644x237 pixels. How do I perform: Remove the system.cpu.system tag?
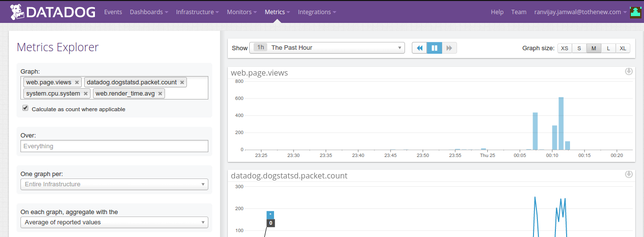point(86,94)
